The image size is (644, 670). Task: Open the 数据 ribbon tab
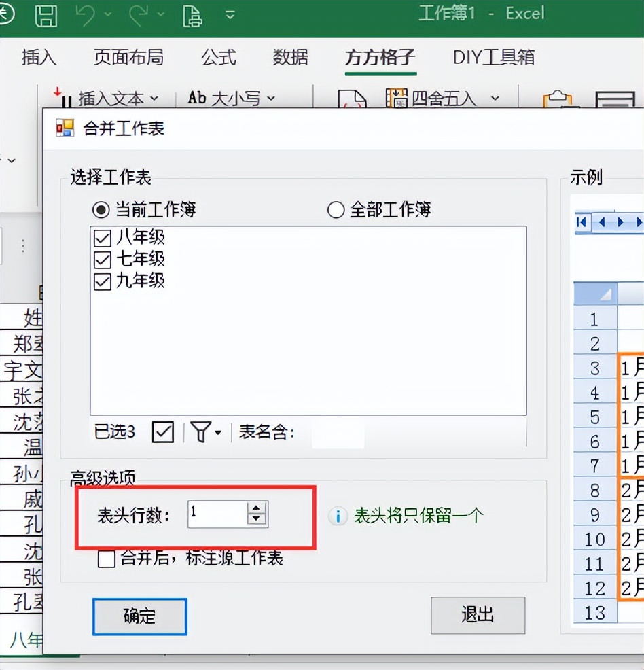290,57
